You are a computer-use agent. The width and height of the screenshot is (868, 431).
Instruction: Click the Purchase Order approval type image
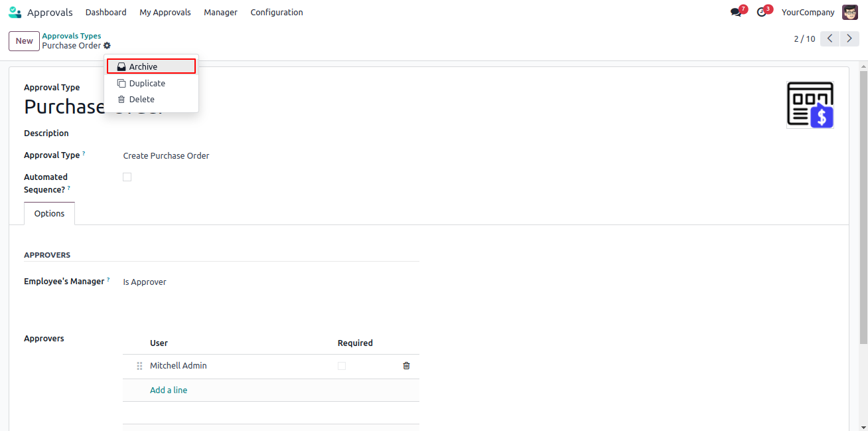pyautogui.click(x=810, y=105)
